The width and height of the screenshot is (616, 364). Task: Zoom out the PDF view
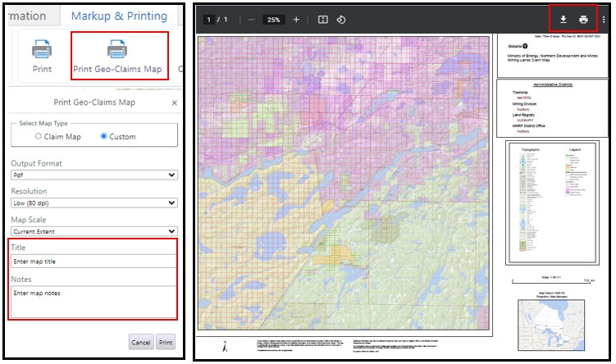251,20
